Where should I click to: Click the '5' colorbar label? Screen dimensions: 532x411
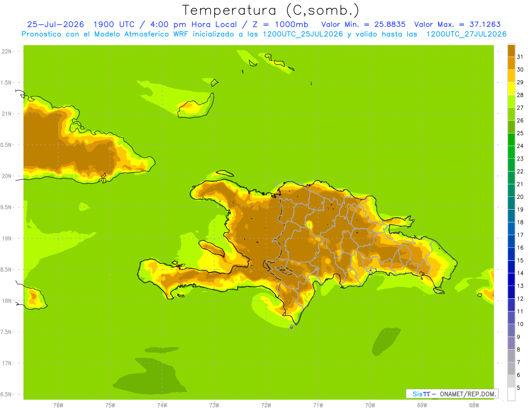519,388
